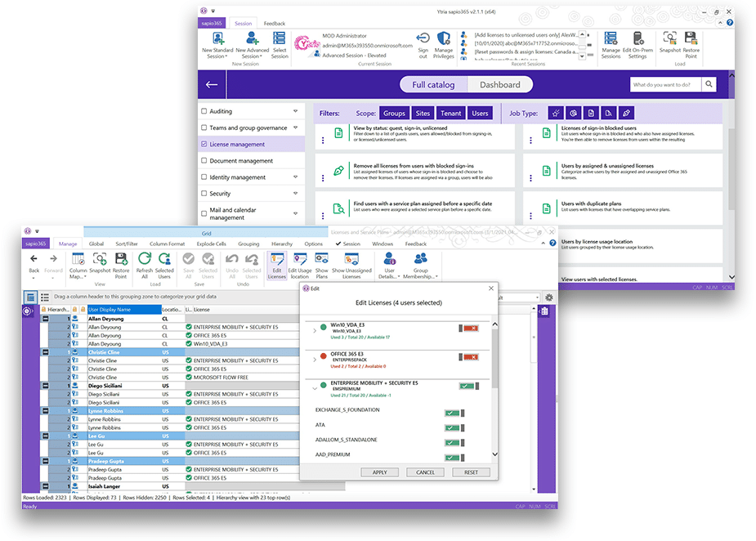This screenshot has height=541, width=756.
Task: Check Teams and group governance checkbox
Action: 204,127
